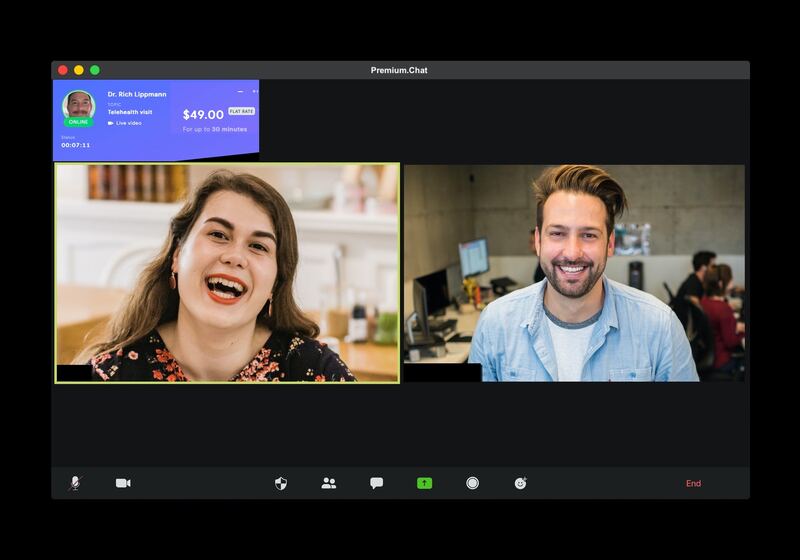
Task: Show the participants list
Action: pyautogui.click(x=329, y=483)
